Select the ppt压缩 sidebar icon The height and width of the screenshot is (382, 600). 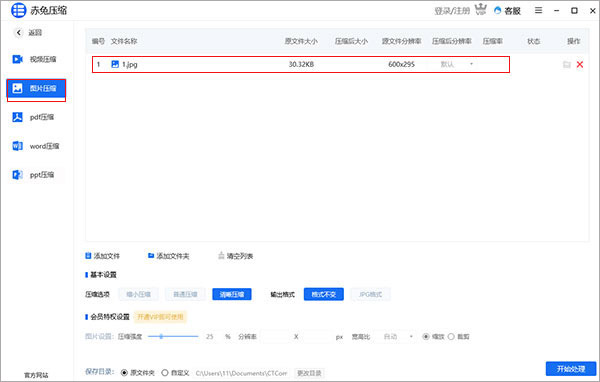click(18, 175)
